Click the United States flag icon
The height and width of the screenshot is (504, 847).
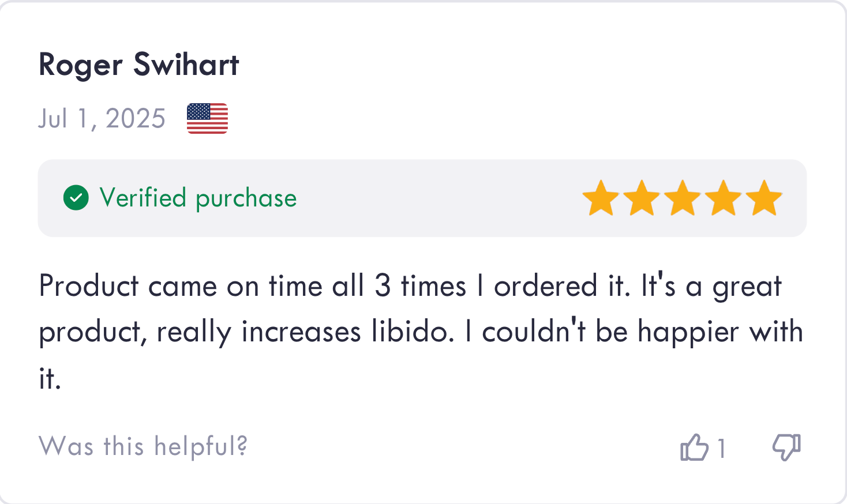pos(207,119)
